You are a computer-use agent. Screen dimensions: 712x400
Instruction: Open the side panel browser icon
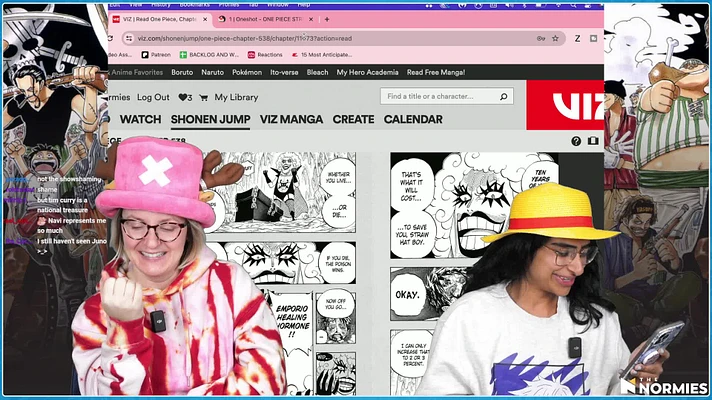[593, 39]
